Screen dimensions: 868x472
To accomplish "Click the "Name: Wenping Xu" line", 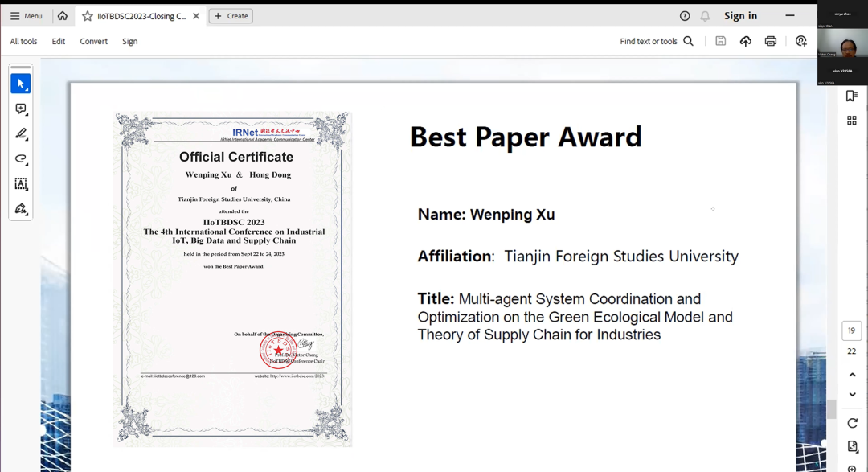I will [x=486, y=215].
